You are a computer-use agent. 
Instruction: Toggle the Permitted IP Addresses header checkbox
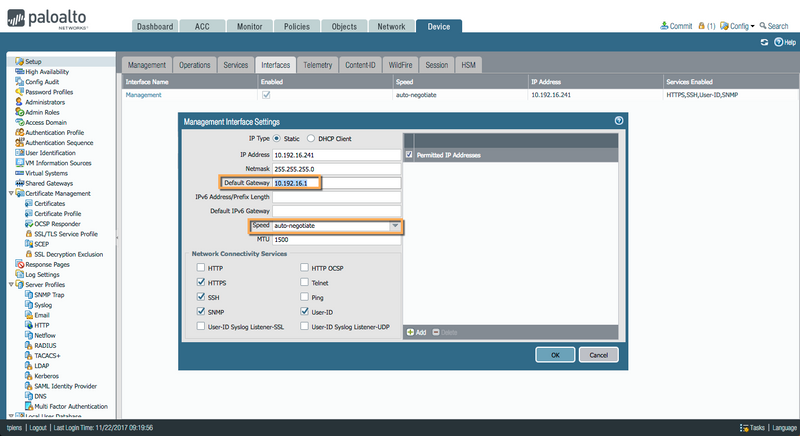click(409, 155)
